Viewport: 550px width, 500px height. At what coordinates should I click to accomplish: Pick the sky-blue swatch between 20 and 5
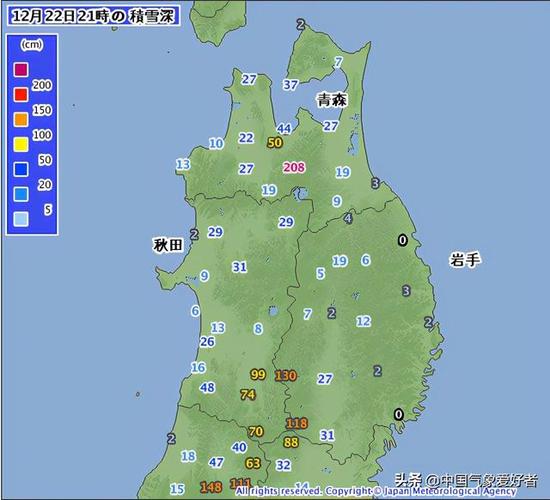21,194
